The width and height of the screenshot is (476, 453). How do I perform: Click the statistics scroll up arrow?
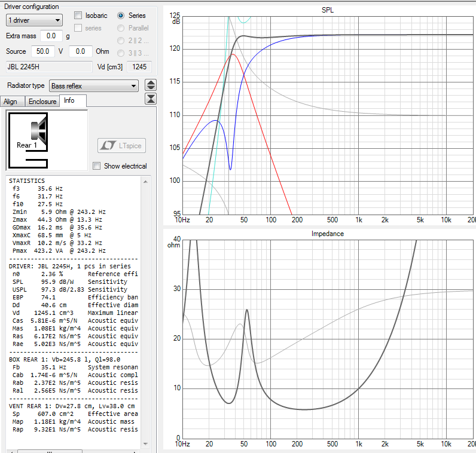145,182
